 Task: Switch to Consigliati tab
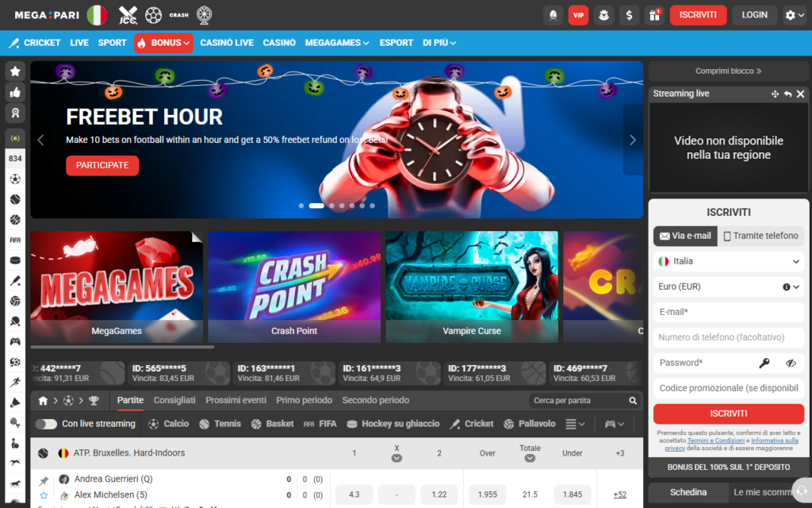[174, 400]
